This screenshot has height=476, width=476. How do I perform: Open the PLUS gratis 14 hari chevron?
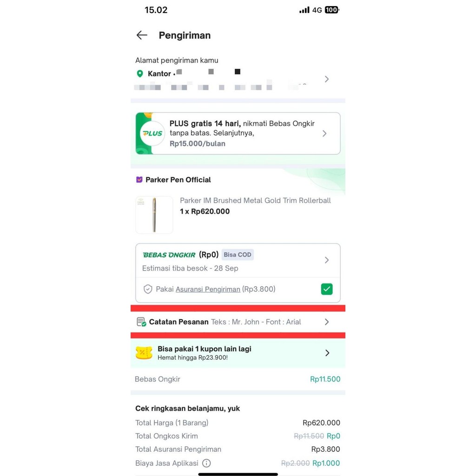click(x=324, y=133)
